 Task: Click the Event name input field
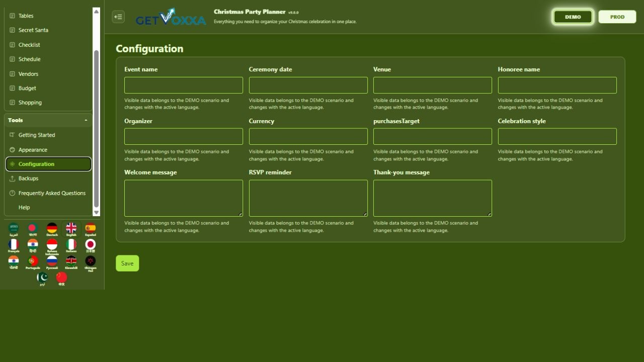click(x=184, y=85)
